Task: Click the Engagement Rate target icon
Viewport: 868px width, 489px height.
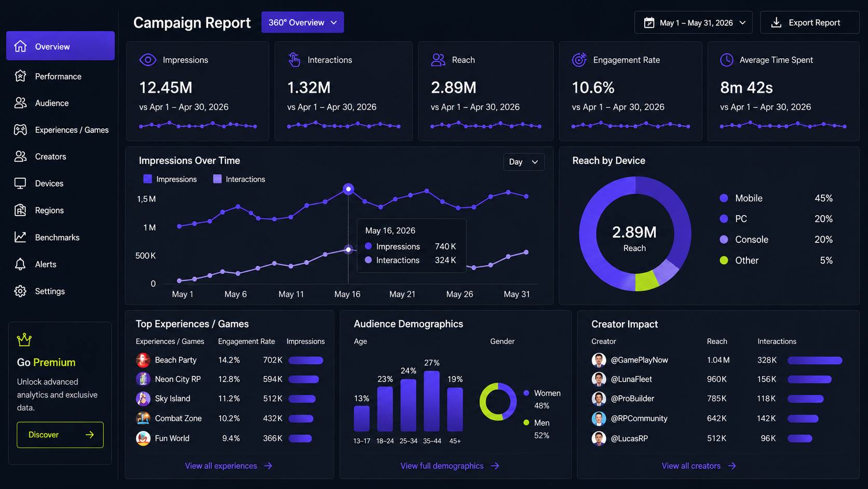Action: coord(579,60)
